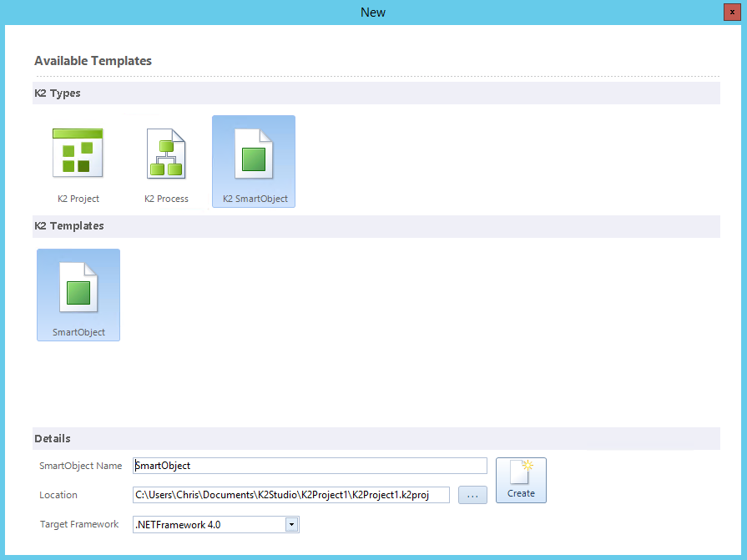Image resolution: width=747 pixels, height=560 pixels.
Task: Click the Create button
Action: click(521, 480)
